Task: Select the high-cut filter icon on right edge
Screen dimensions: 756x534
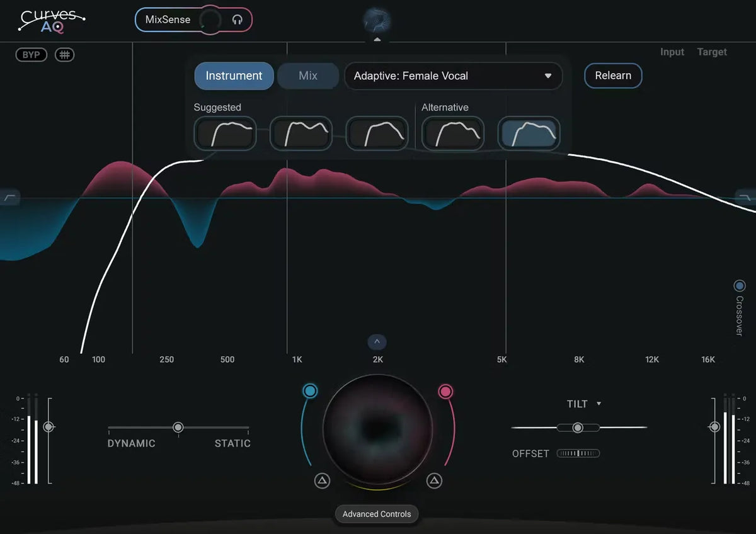Action: click(x=745, y=198)
